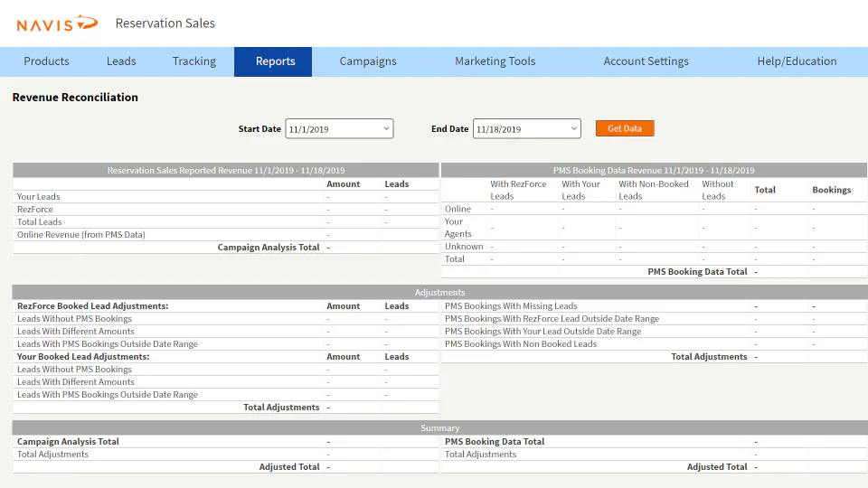Open Help/Education menu
The image size is (868, 488).
point(797,61)
